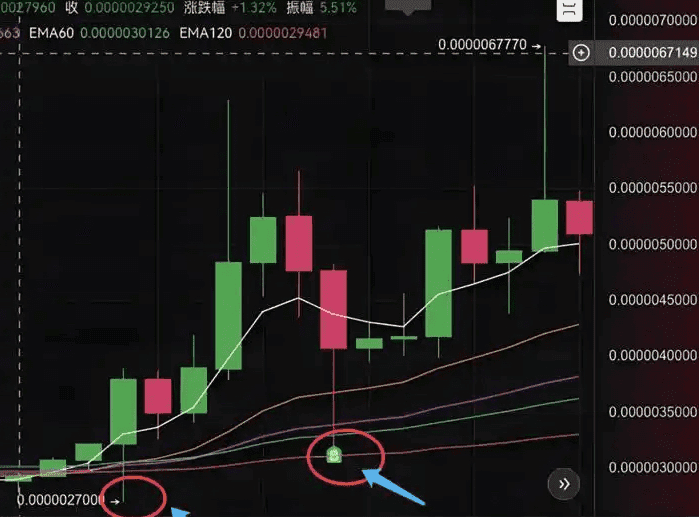Click the 0.0000067770 high price label
Screen dimensions: 699x517
482,45
